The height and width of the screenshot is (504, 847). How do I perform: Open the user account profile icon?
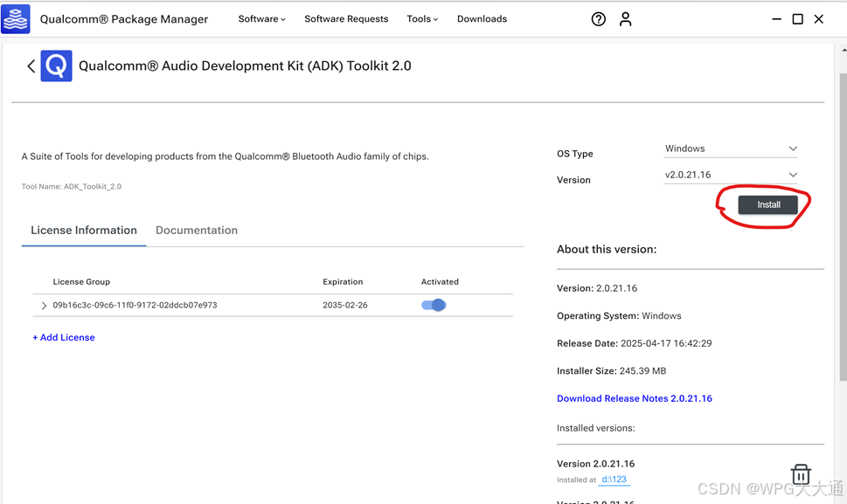625,19
